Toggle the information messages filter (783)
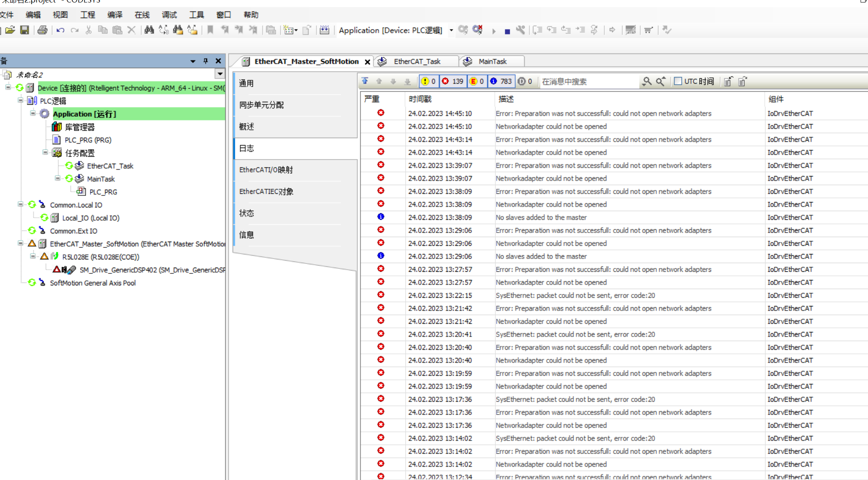 [x=501, y=81]
